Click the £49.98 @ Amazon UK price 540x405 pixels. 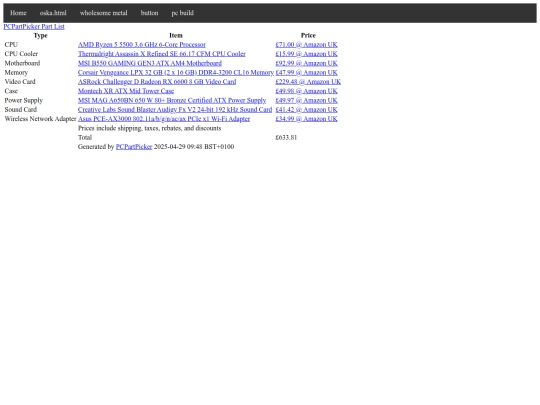306,91
